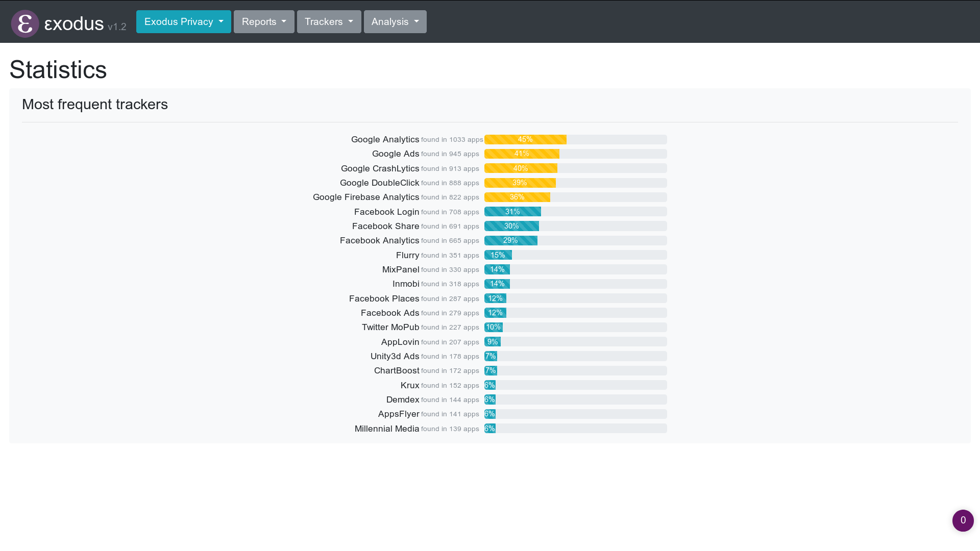Open the AppsFlyer tracker link
Screen dimensions: 980x551
coord(399,414)
